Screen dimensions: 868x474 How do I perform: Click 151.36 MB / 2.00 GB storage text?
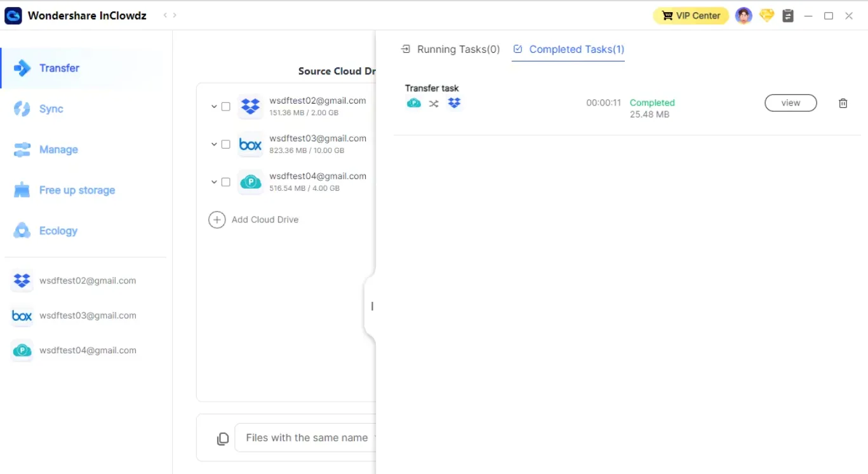304,113
